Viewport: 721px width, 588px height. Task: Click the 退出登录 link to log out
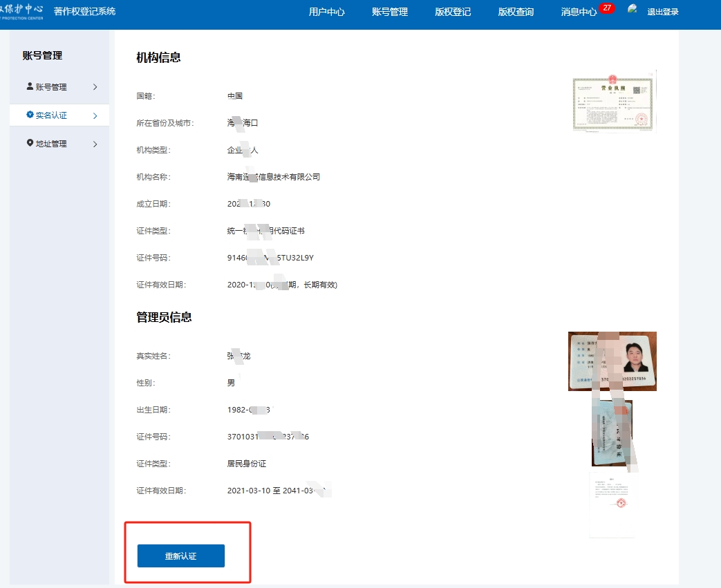pos(662,12)
